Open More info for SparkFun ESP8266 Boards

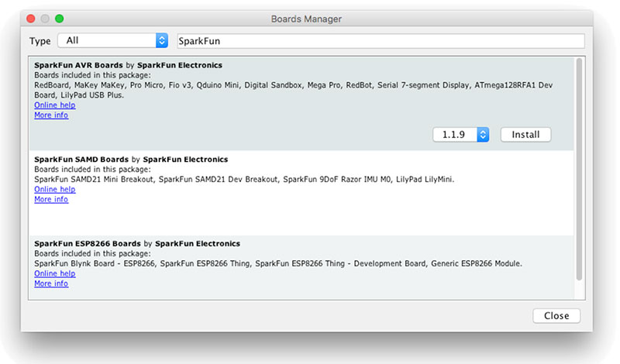click(x=51, y=283)
